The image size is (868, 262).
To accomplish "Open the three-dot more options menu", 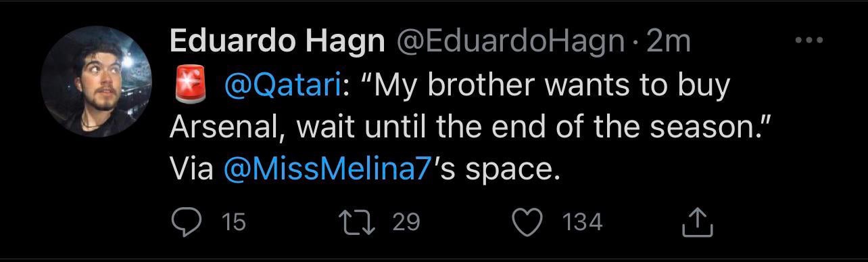I will 809,41.
